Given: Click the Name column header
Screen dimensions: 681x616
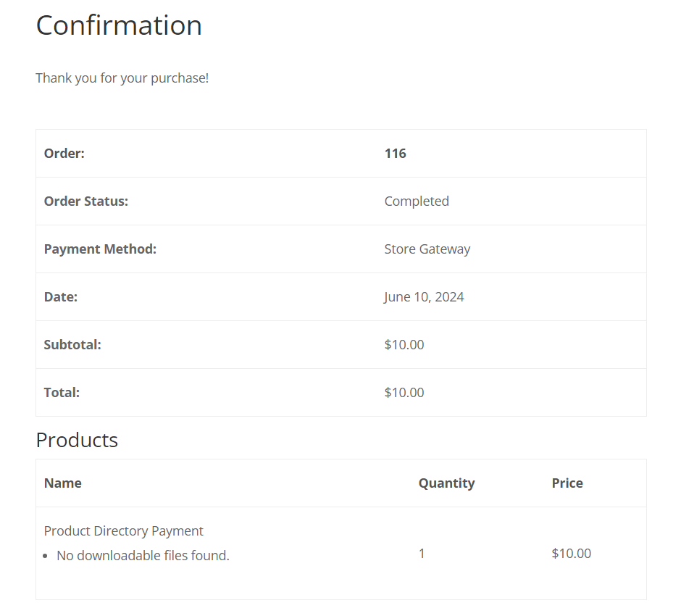Looking at the screenshot, I should (63, 483).
